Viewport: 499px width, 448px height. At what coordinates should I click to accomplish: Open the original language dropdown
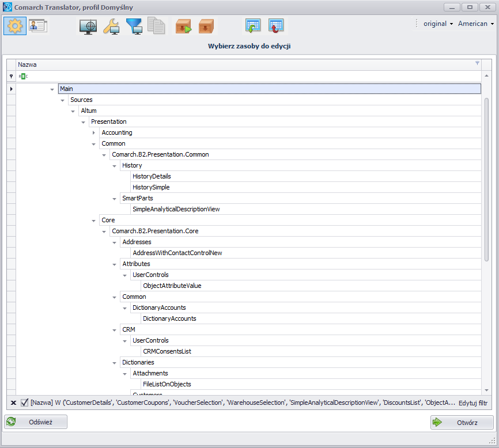click(x=438, y=24)
